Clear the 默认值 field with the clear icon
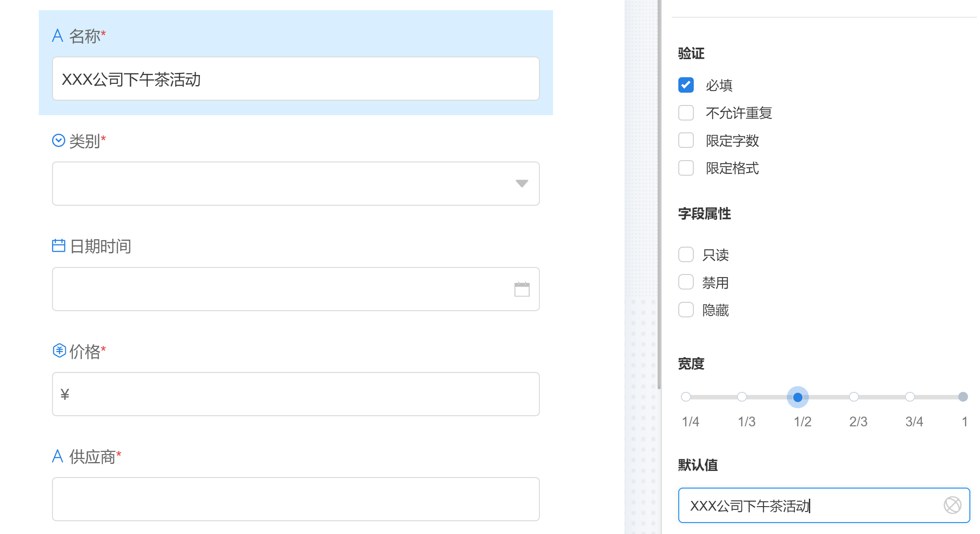 952,505
